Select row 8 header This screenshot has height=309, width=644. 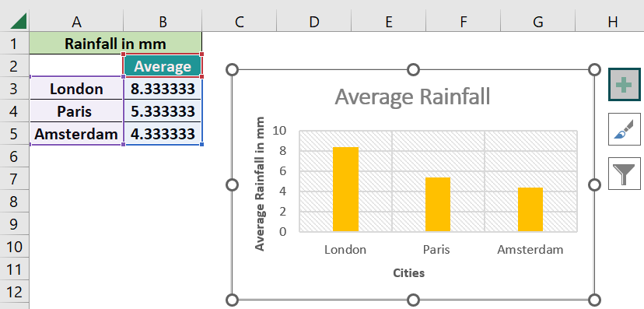[14, 202]
